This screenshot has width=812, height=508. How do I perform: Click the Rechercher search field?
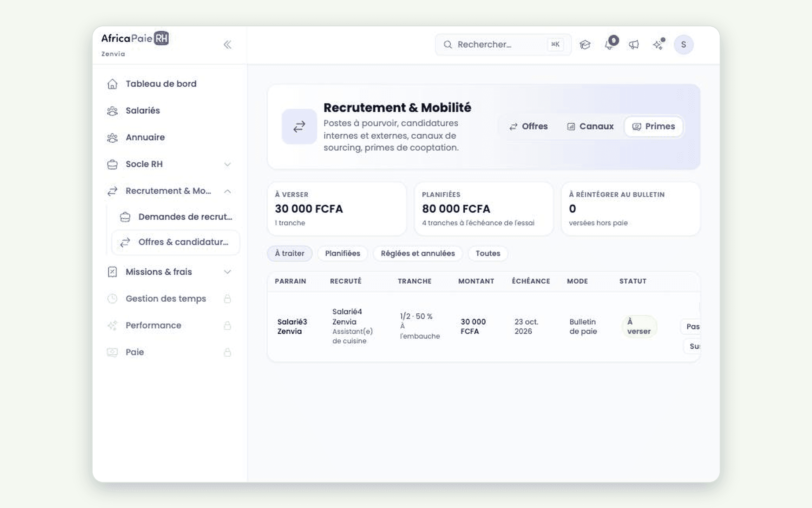coord(503,45)
